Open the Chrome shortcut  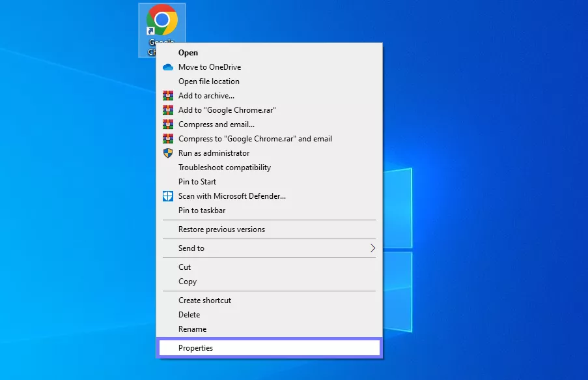(189, 52)
